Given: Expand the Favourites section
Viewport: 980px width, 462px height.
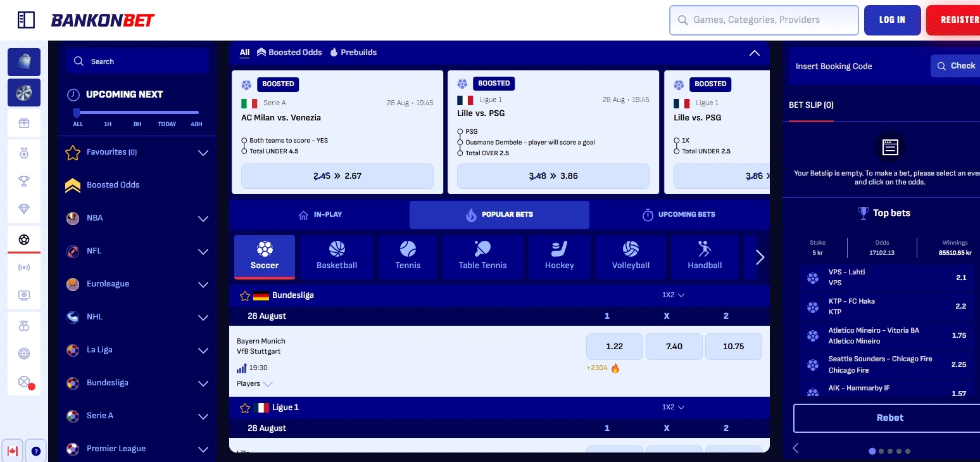Looking at the screenshot, I should pyautogui.click(x=203, y=153).
